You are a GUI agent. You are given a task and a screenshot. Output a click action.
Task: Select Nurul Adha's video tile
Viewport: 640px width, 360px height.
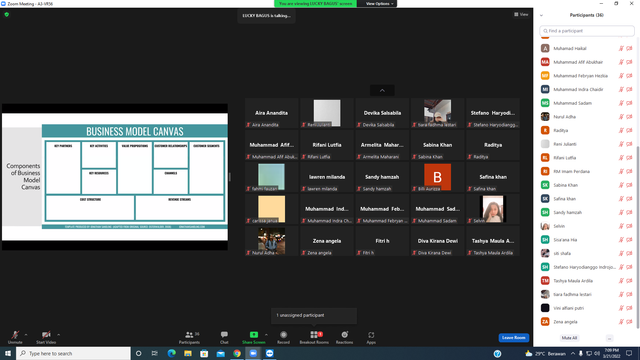click(x=271, y=241)
